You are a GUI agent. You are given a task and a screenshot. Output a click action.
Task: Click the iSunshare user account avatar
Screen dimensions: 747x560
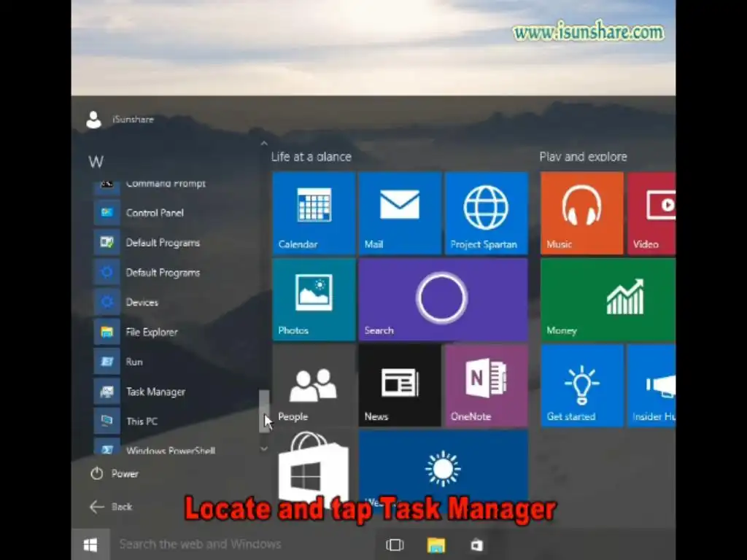(94, 120)
